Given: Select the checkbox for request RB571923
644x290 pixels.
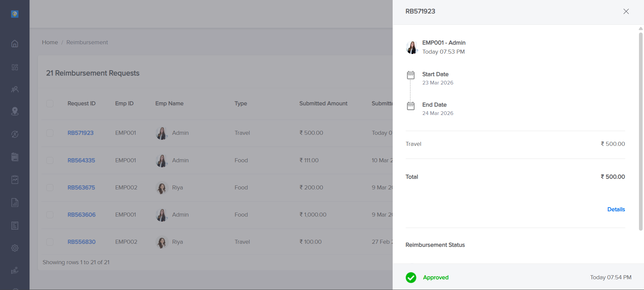Looking at the screenshot, I should pyautogui.click(x=50, y=133).
